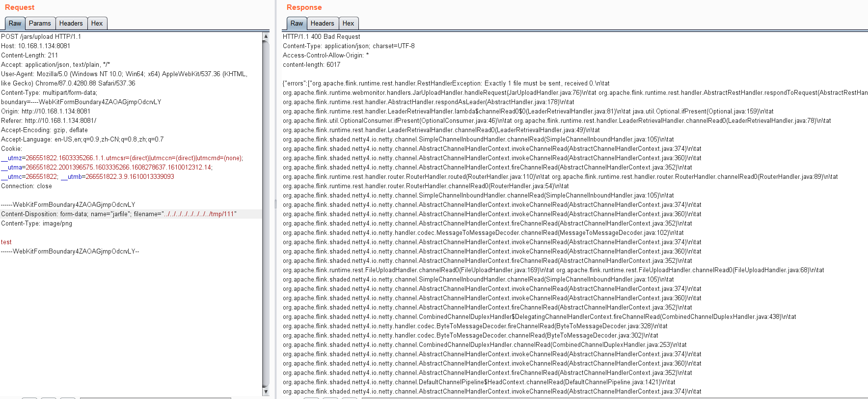The image size is (868, 399).
Task: Click the Request scrollbar up arrow
Action: pos(266,36)
